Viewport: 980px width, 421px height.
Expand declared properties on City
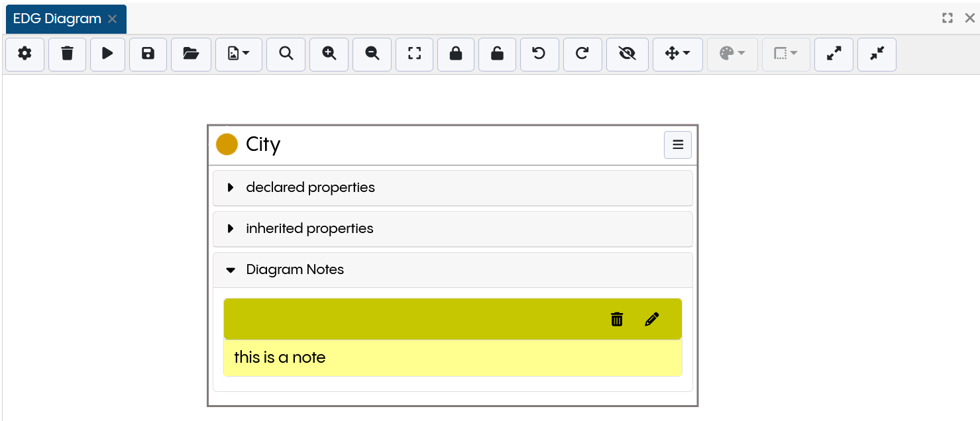tap(231, 187)
